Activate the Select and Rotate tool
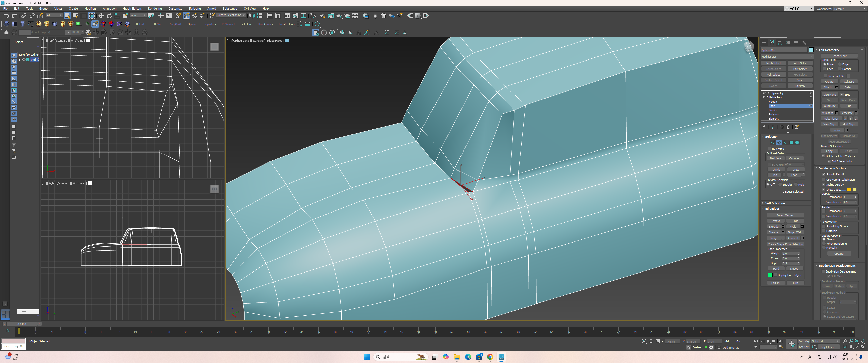 click(109, 16)
